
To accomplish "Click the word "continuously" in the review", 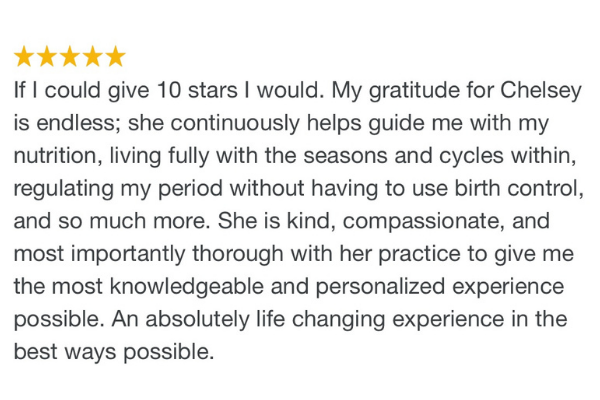I will [235, 124].
